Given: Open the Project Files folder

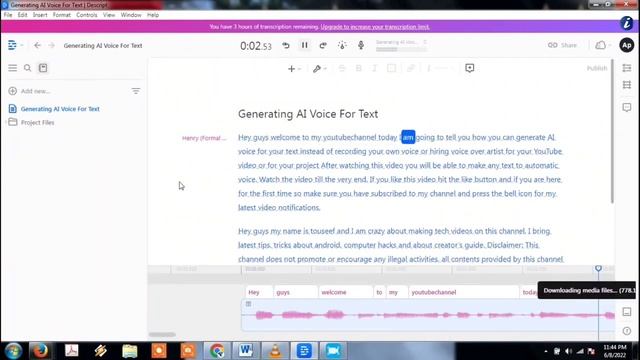Looking at the screenshot, I should [x=37, y=122].
